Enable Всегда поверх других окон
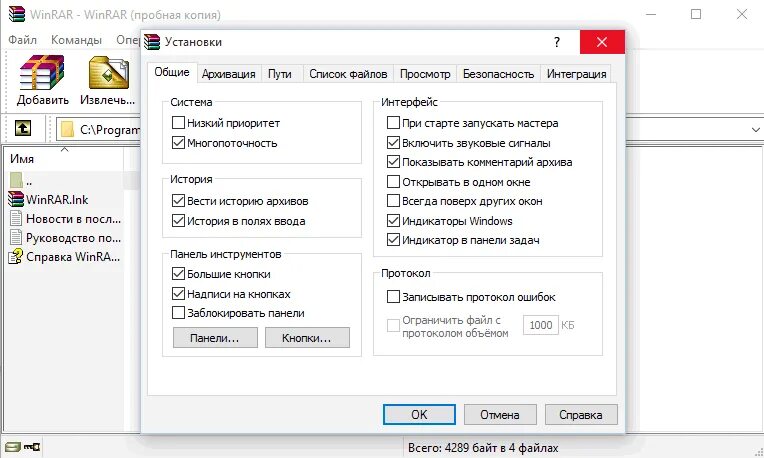The width and height of the screenshot is (764, 458). (x=393, y=201)
